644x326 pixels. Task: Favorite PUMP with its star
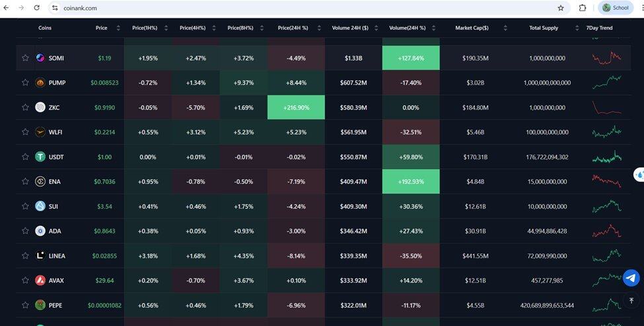(25, 82)
